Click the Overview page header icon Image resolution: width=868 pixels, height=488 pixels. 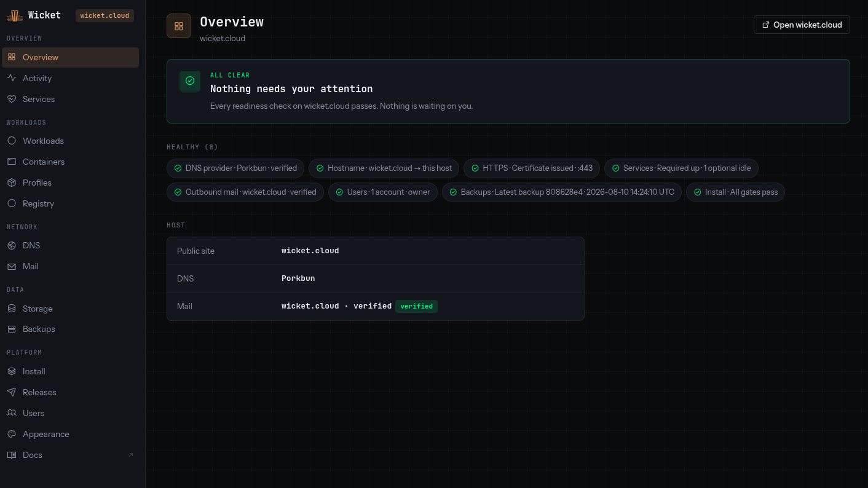click(179, 26)
